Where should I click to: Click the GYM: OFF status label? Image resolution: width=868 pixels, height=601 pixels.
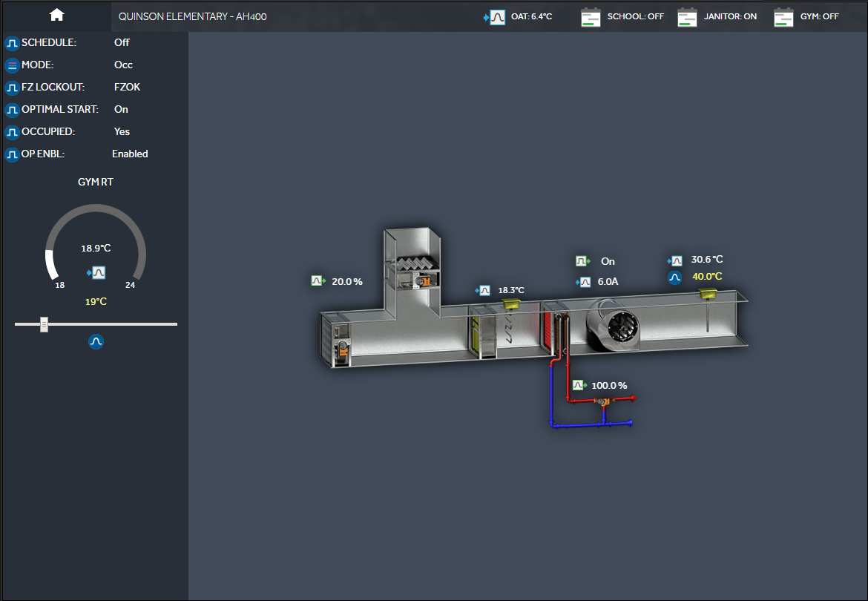(819, 16)
